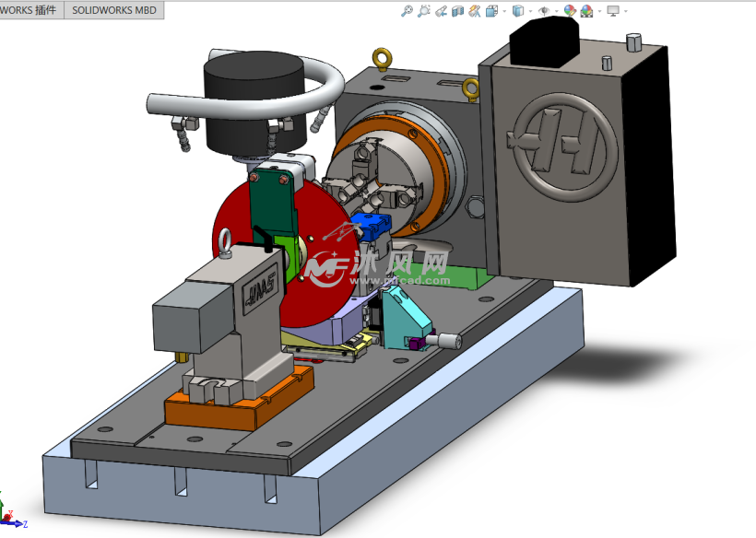Click the Edit Appearance color ball icon
The height and width of the screenshot is (538, 756).
570,11
